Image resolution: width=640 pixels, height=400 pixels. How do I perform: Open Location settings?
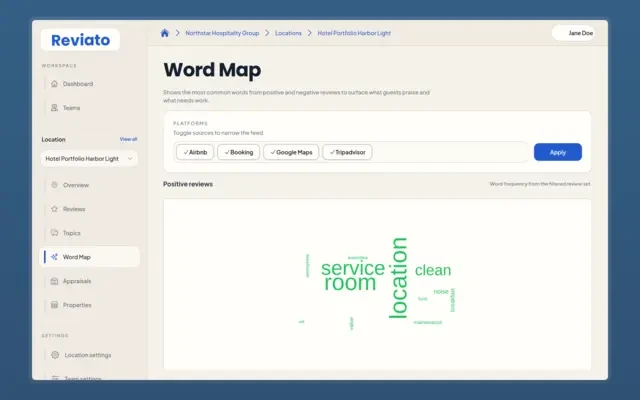[87, 355]
